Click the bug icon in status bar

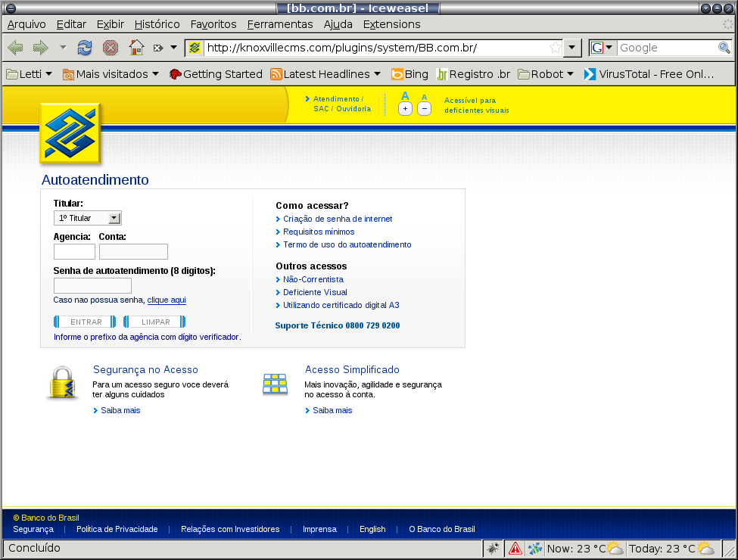point(494,549)
